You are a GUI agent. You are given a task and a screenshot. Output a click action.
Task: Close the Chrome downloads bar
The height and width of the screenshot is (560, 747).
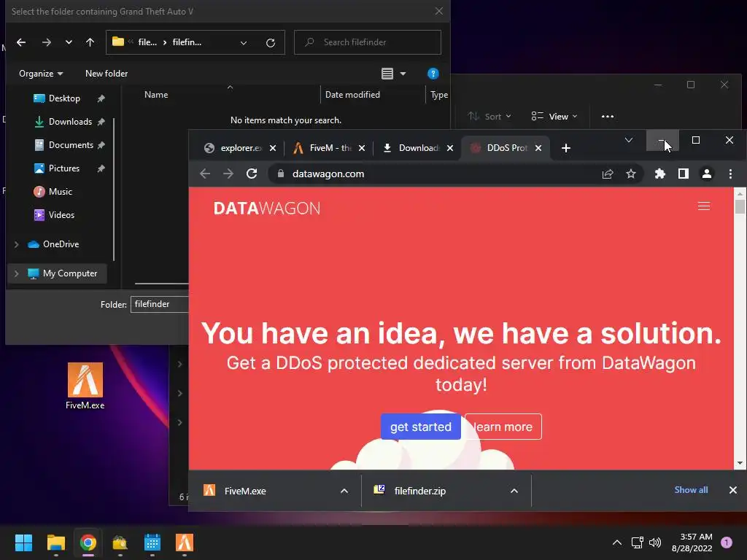pyautogui.click(x=732, y=490)
